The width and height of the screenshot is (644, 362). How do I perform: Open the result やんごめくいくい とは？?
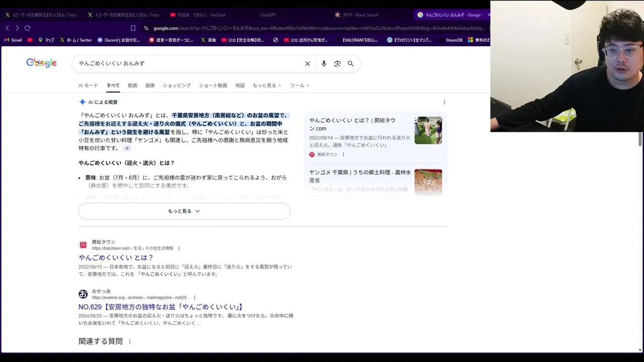116,257
